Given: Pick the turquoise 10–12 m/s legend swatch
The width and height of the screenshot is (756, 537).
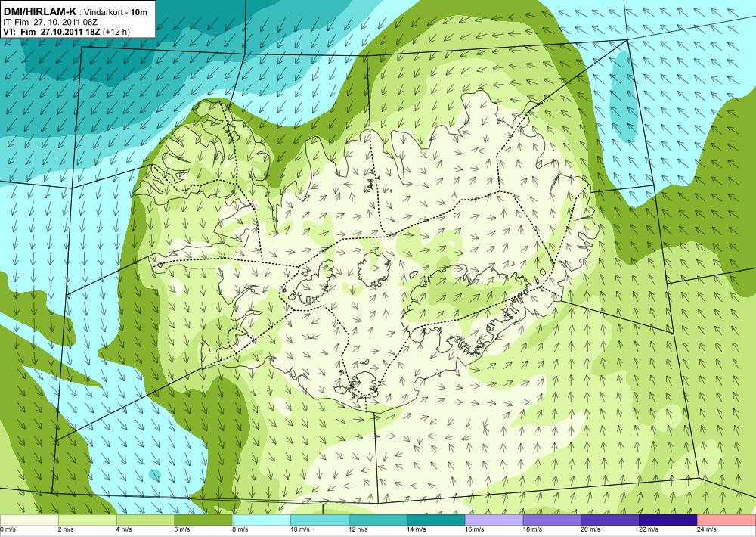Looking at the screenshot, I should pos(320,520).
